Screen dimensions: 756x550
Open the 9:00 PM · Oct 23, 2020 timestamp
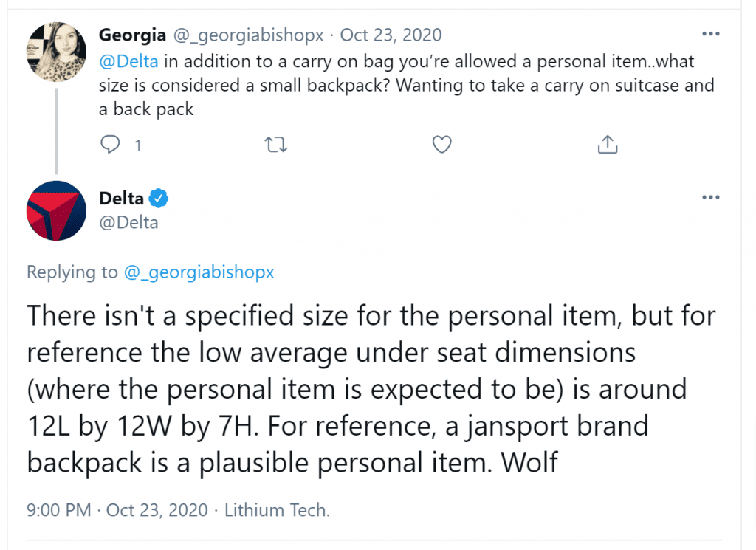[x=117, y=510]
